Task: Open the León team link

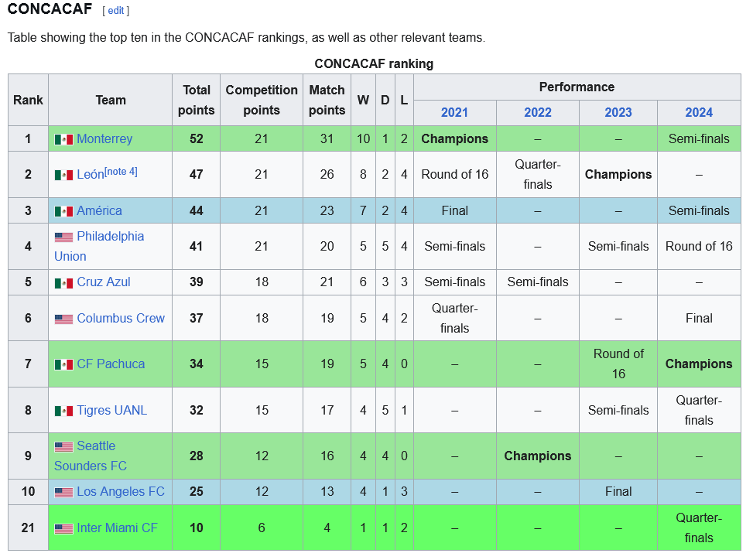Action: point(91,174)
